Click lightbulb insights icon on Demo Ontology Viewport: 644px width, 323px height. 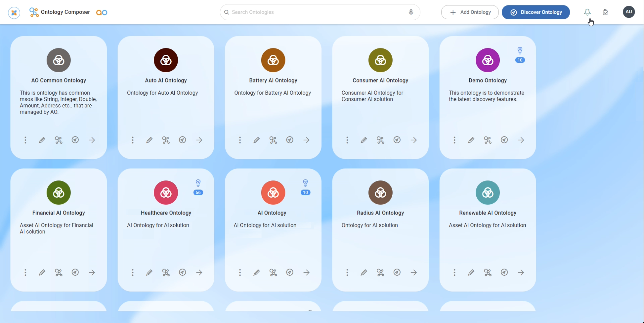520,51
